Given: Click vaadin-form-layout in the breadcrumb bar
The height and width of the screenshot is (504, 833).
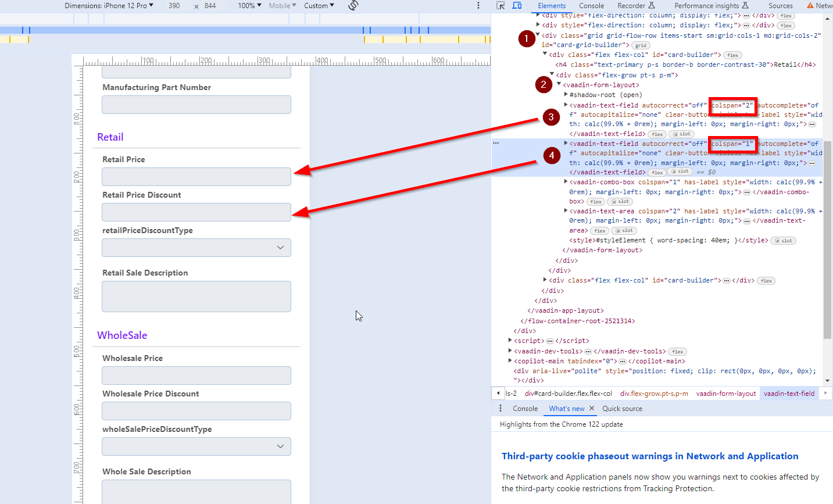Looking at the screenshot, I should 726,394.
